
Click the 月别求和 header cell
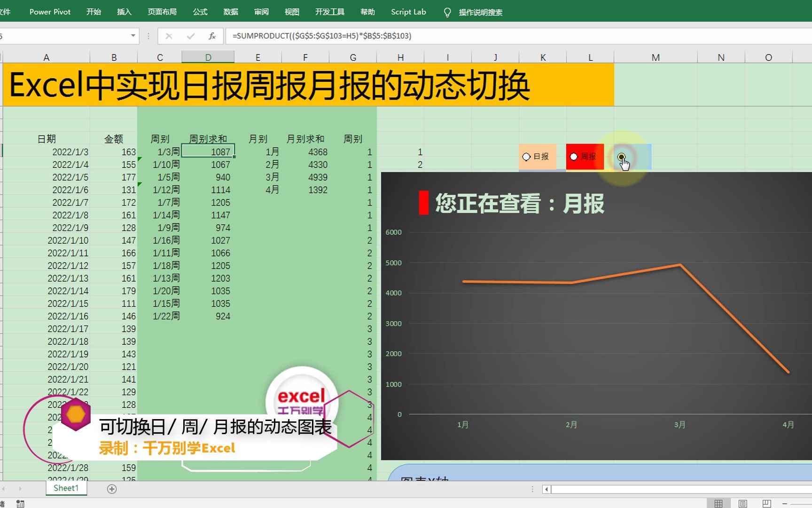tap(305, 139)
